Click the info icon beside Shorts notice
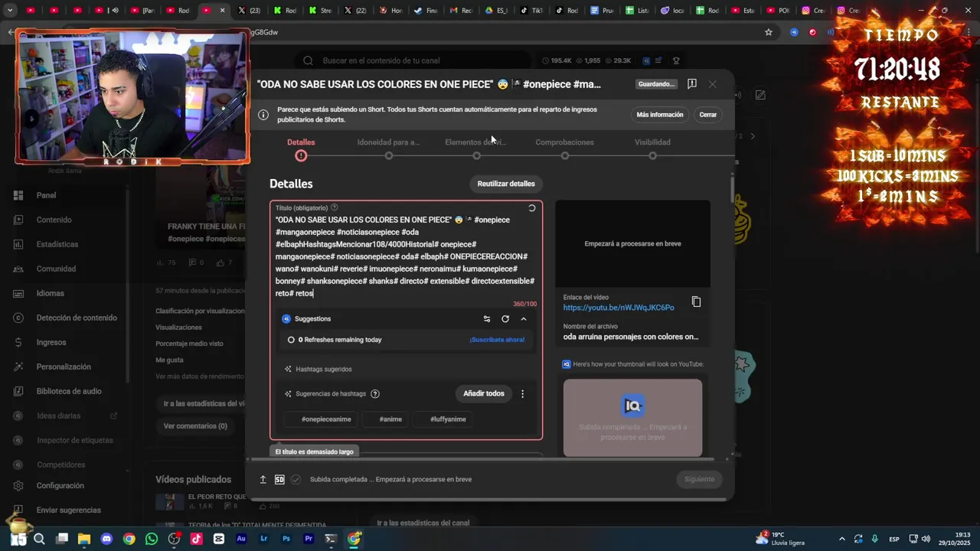The height and width of the screenshot is (551, 980). [x=263, y=115]
